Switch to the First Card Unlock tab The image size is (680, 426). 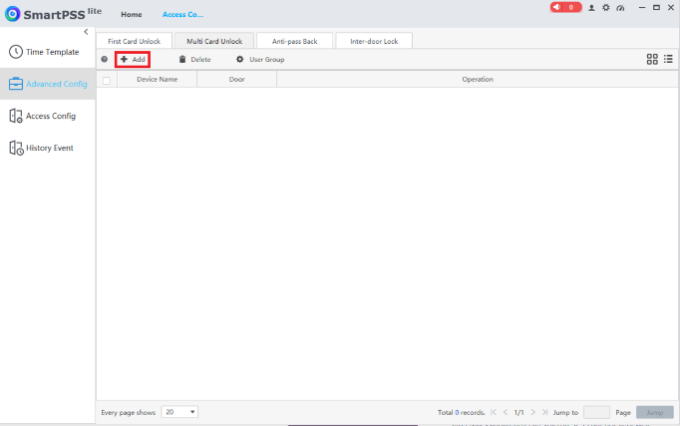tap(134, 41)
